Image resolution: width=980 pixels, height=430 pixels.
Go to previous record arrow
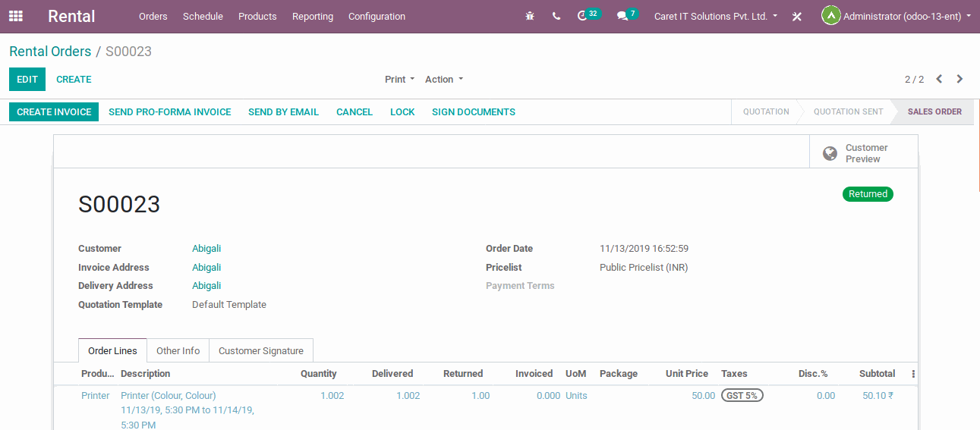(x=940, y=79)
